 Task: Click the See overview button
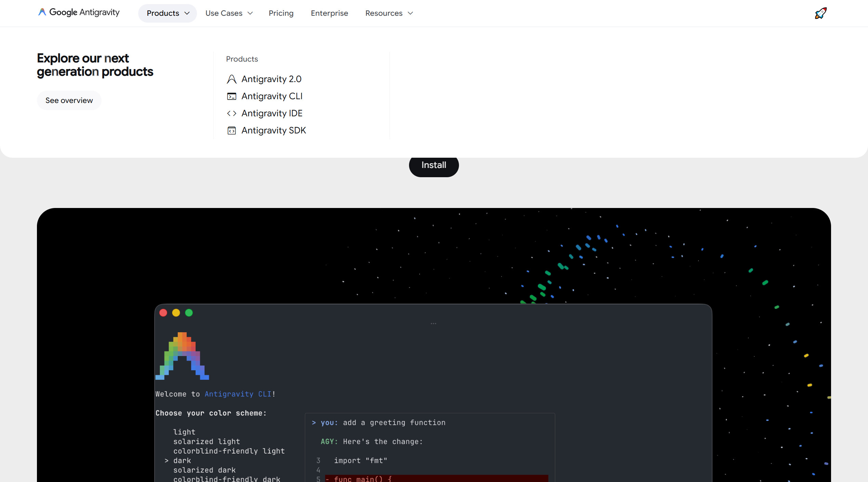[x=69, y=101]
